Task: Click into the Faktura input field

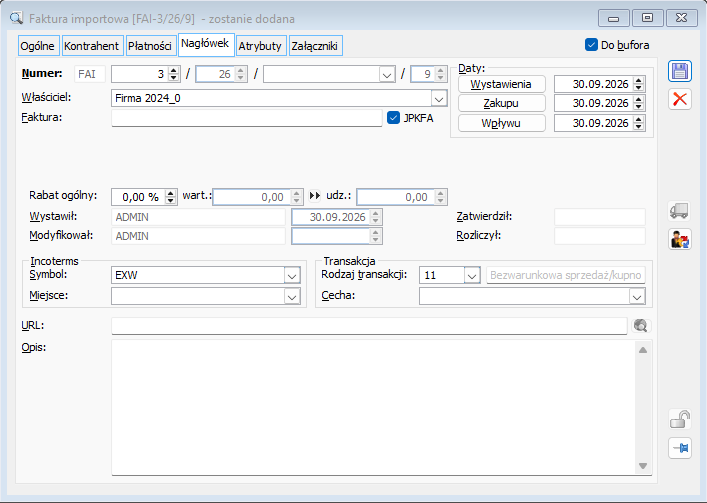Action: [247, 118]
